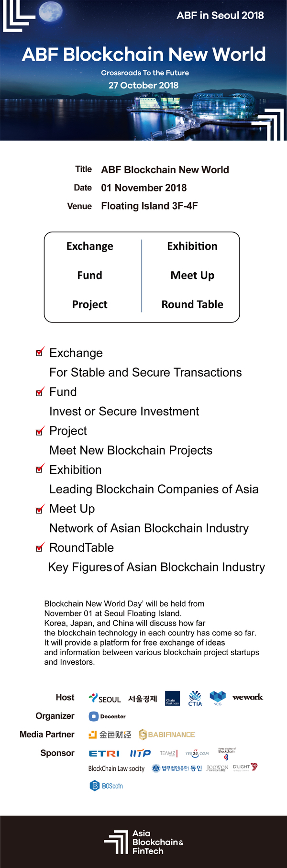Image resolution: width=287 pixels, height=868 pixels.
Task: Click the ABF Blockchain New World headline
Action: tap(143, 54)
